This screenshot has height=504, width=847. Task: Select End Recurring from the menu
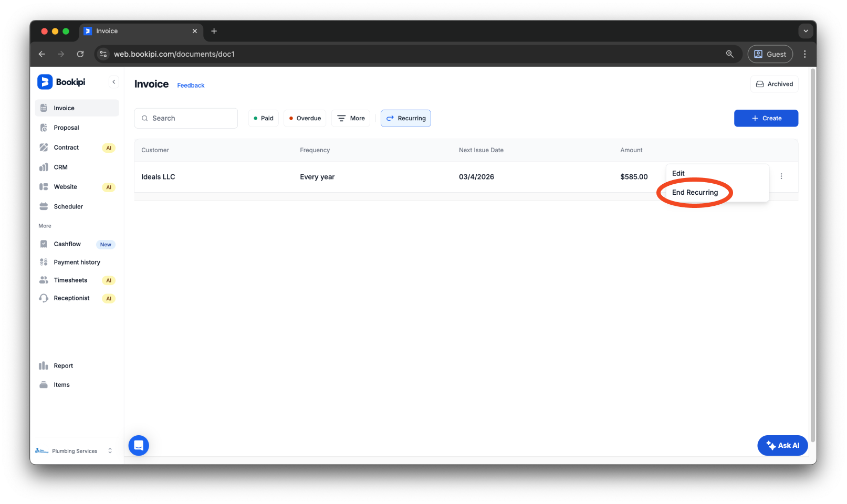point(695,192)
